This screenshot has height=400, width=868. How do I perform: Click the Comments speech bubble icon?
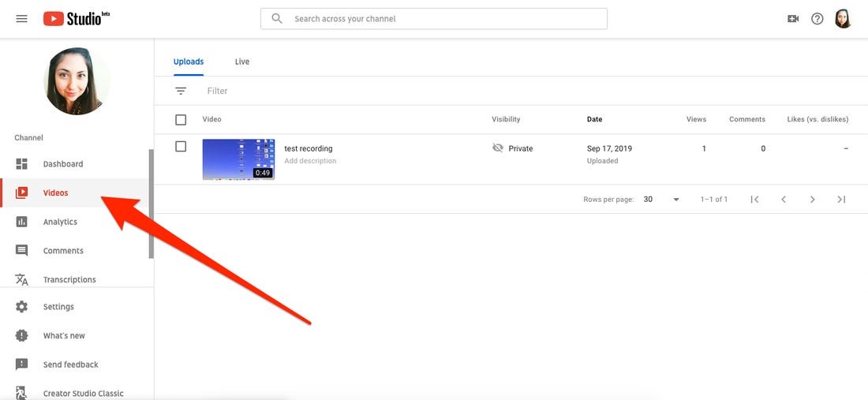(x=21, y=251)
